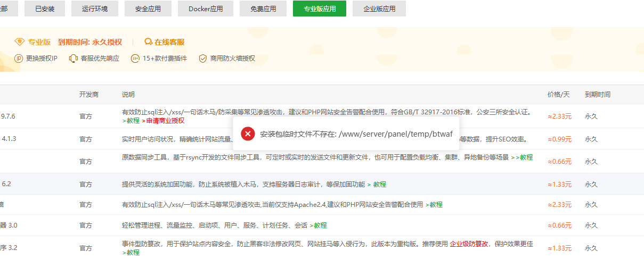Open the 企业版应用 tab
The image size is (644, 259).
tap(379, 9)
